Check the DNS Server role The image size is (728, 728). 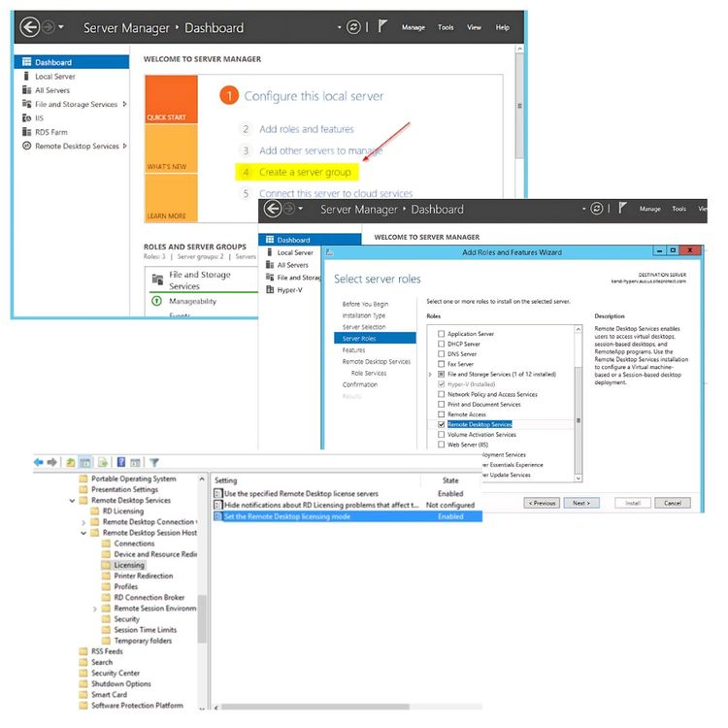tap(442, 354)
